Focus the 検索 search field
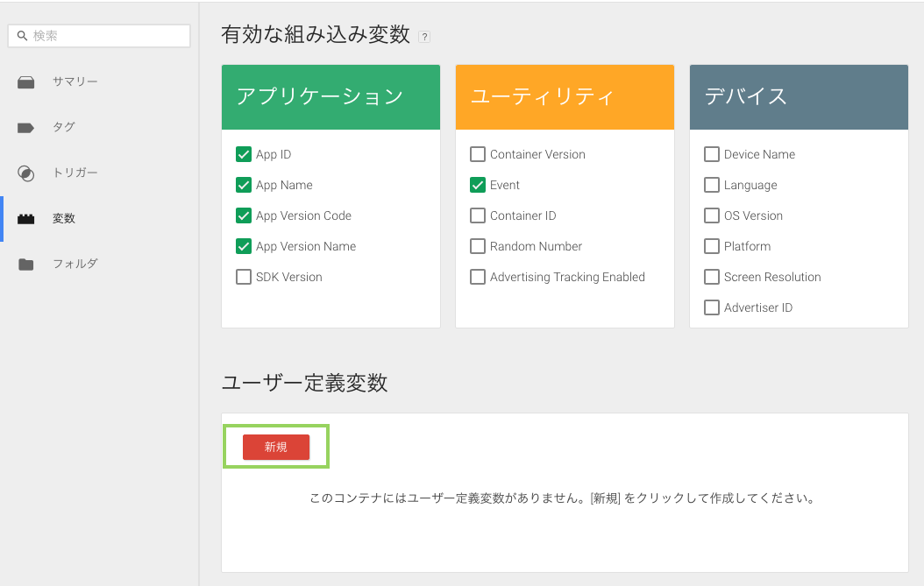Screen dimensions: 924x586 (99, 36)
